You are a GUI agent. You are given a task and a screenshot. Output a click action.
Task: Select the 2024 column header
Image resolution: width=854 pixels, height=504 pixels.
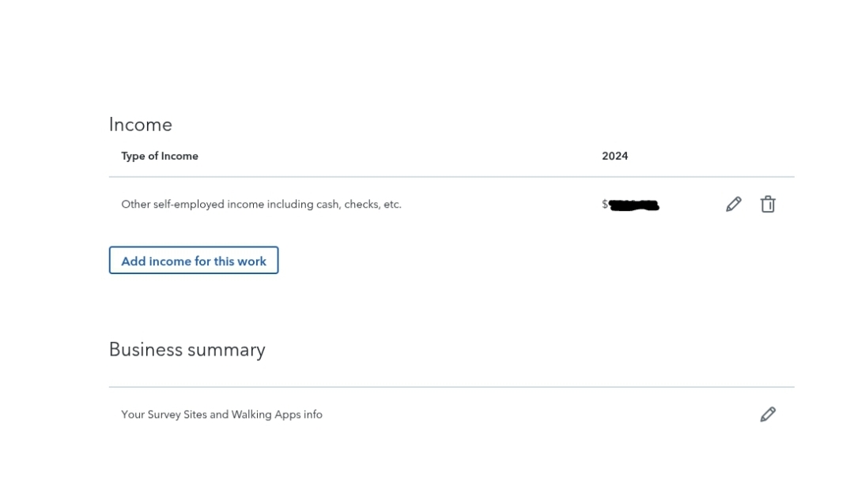[x=615, y=156]
